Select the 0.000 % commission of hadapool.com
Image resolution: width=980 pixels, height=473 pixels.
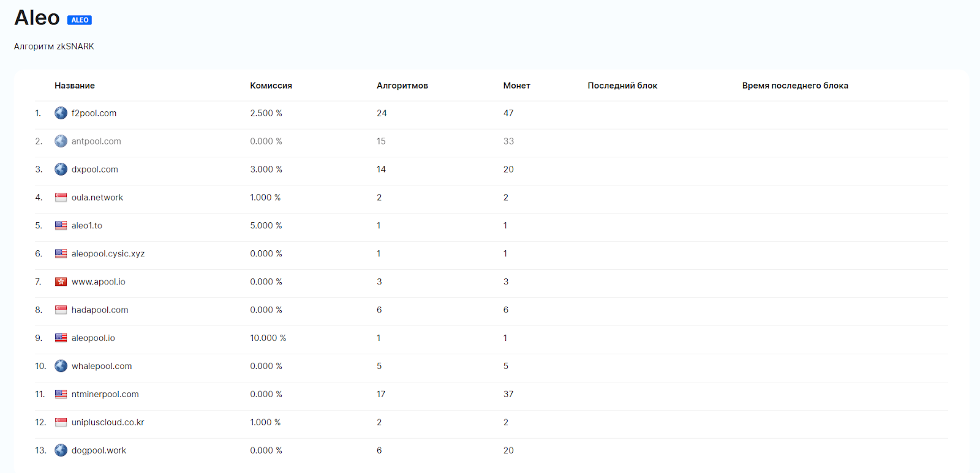266,310
